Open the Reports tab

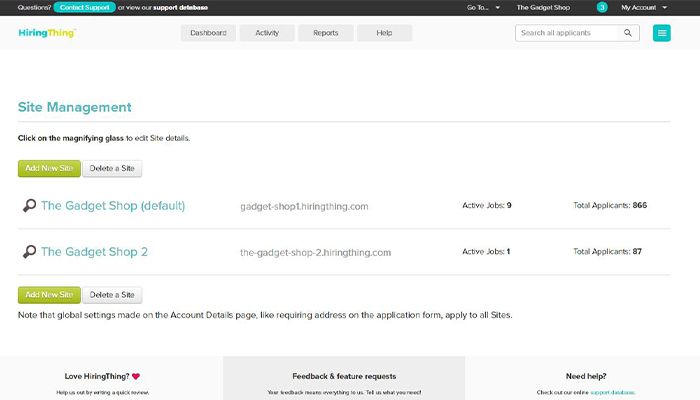pyautogui.click(x=326, y=33)
